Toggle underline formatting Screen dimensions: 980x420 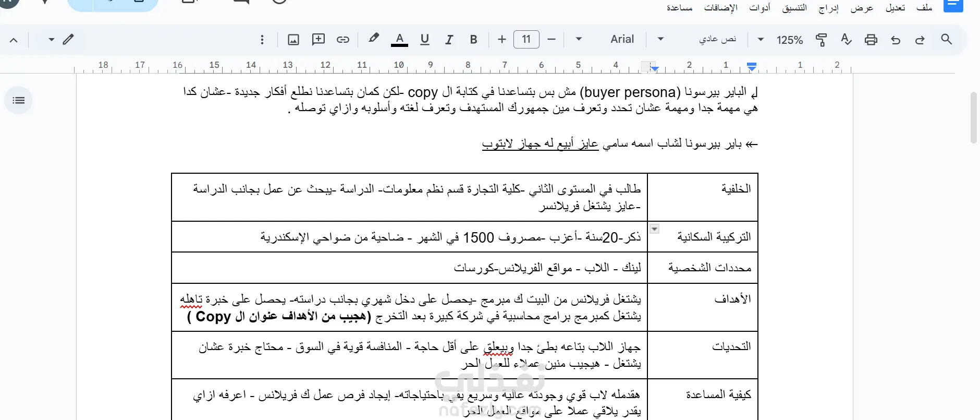425,40
